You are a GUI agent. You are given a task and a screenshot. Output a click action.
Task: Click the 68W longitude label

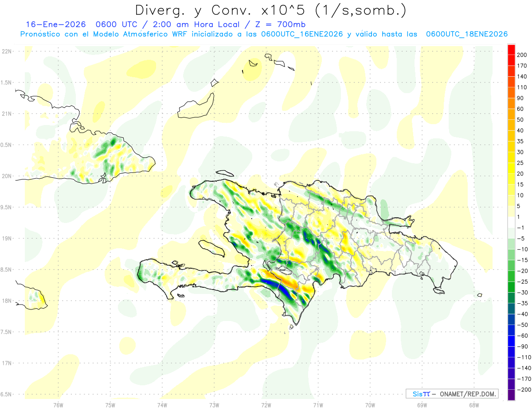pos(474,405)
